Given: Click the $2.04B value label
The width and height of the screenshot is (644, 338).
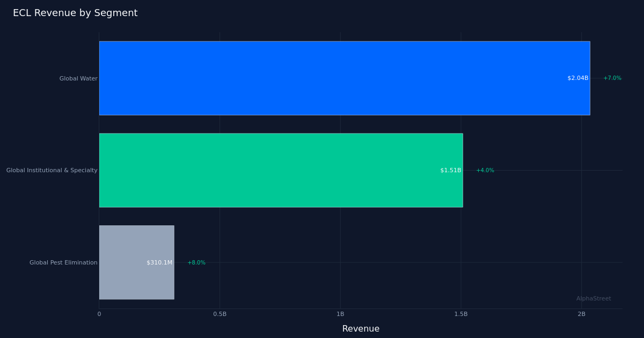Looking at the screenshot, I should [x=577, y=78].
